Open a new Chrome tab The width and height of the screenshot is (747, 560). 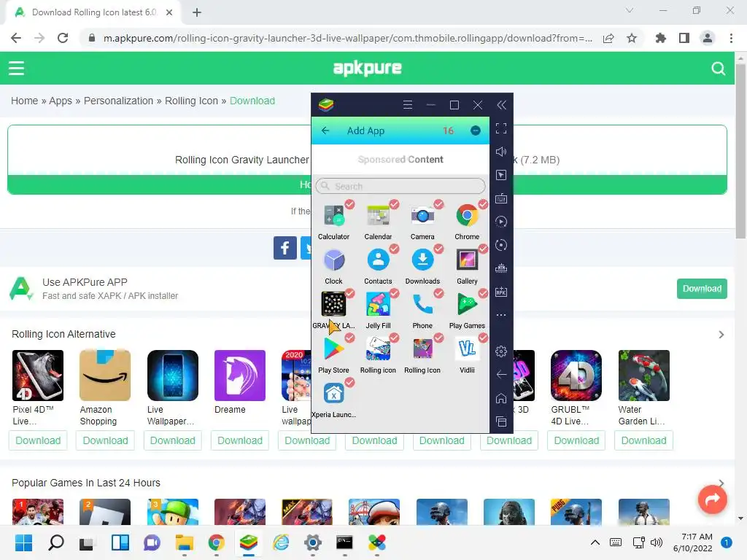coord(197,12)
